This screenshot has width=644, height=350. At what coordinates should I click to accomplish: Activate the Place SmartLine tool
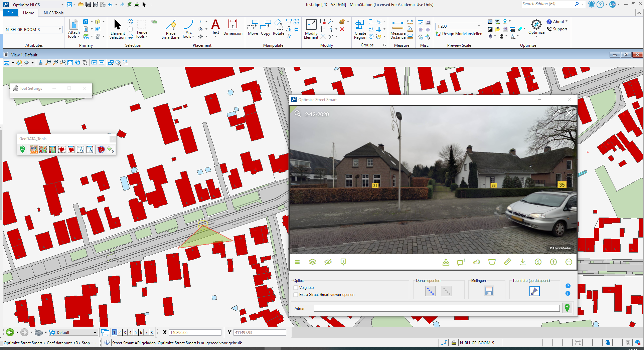click(x=171, y=29)
